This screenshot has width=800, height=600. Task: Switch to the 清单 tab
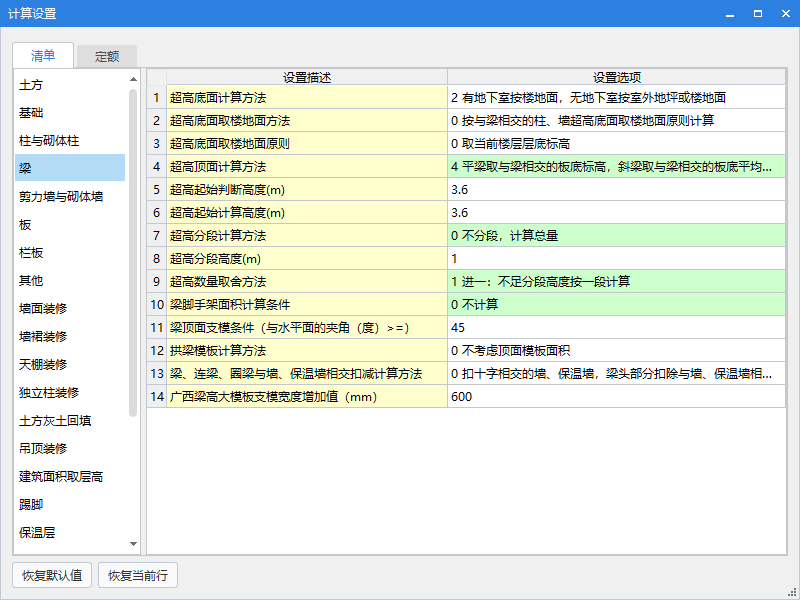43,56
